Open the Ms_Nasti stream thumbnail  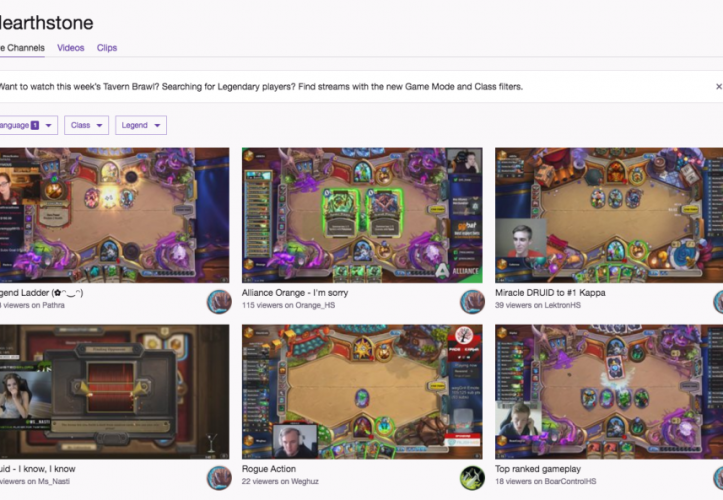pyautogui.click(x=114, y=392)
